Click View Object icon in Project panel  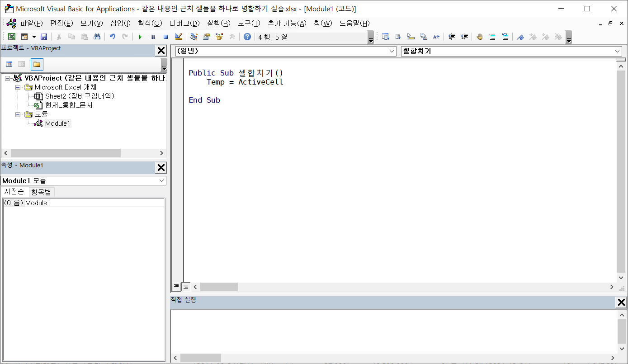pos(21,64)
